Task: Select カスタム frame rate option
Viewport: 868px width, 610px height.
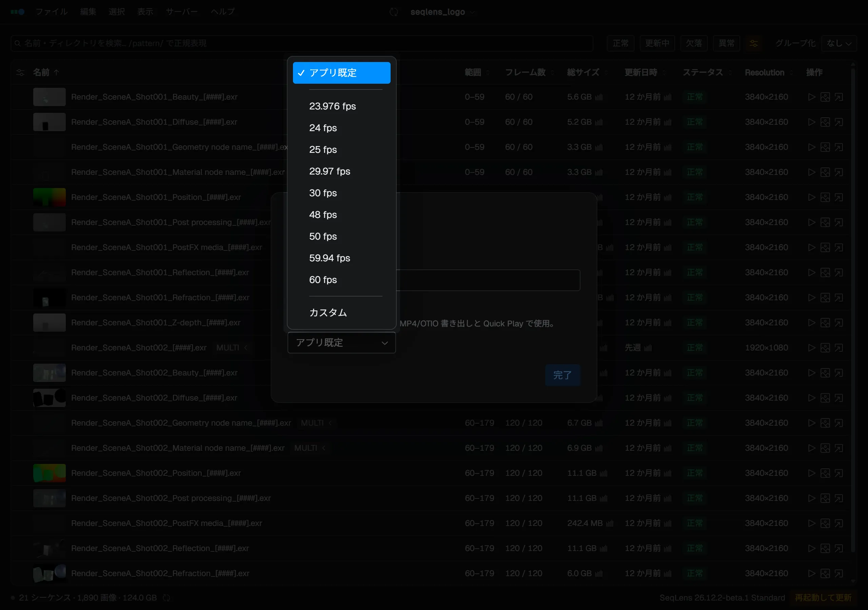Action: click(x=341, y=312)
